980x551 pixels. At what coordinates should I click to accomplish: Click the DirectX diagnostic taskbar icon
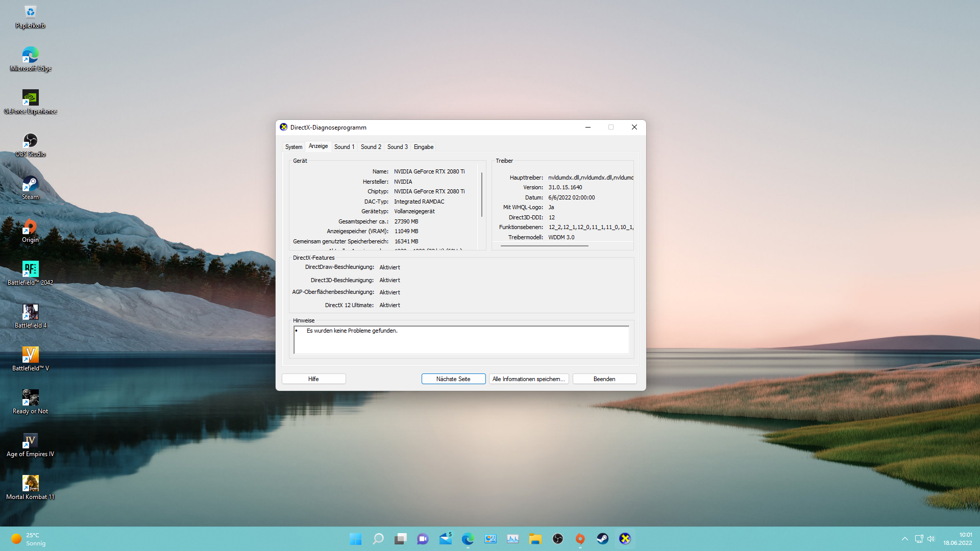coord(625,539)
